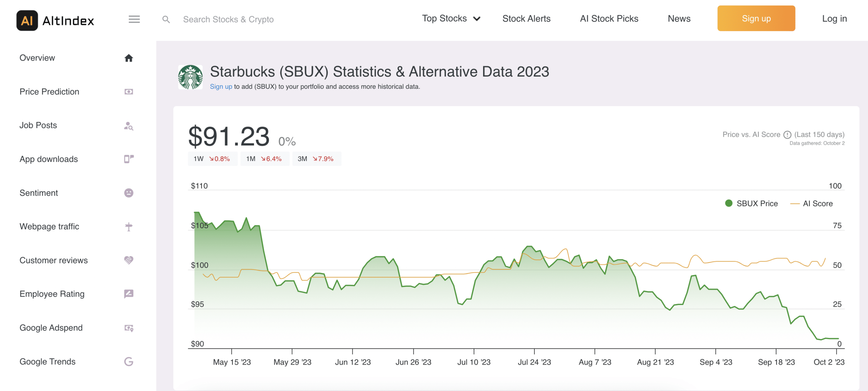The height and width of the screenshot is (391, 868).
Task: Click the Data gathered: October 2 text
Action: 817,143
